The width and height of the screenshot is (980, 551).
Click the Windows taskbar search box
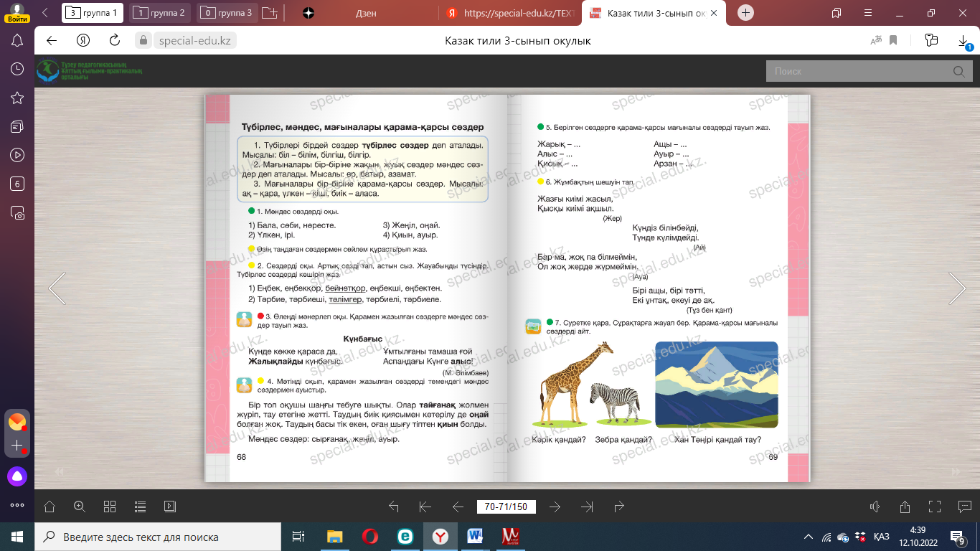tap(158, 537)
